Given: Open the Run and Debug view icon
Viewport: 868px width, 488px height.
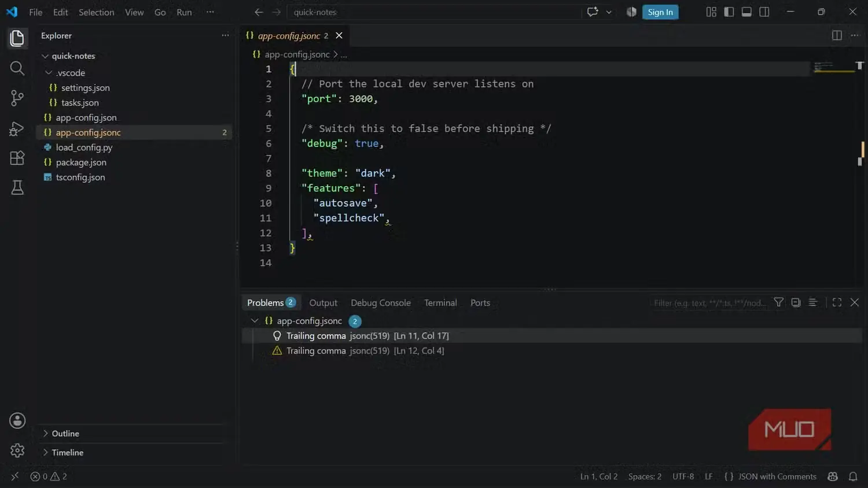Looking at the screenshot, I should pyautogui.click(x=17, y=128).
